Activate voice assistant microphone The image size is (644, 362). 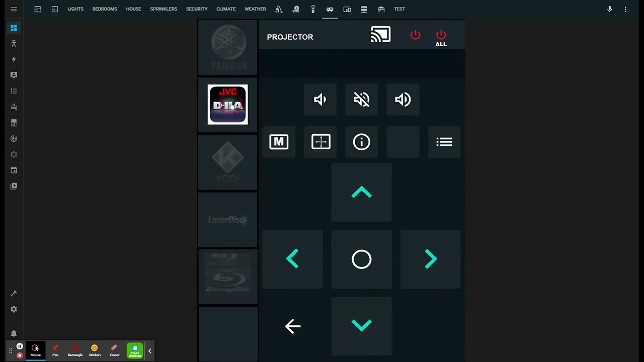609,9
